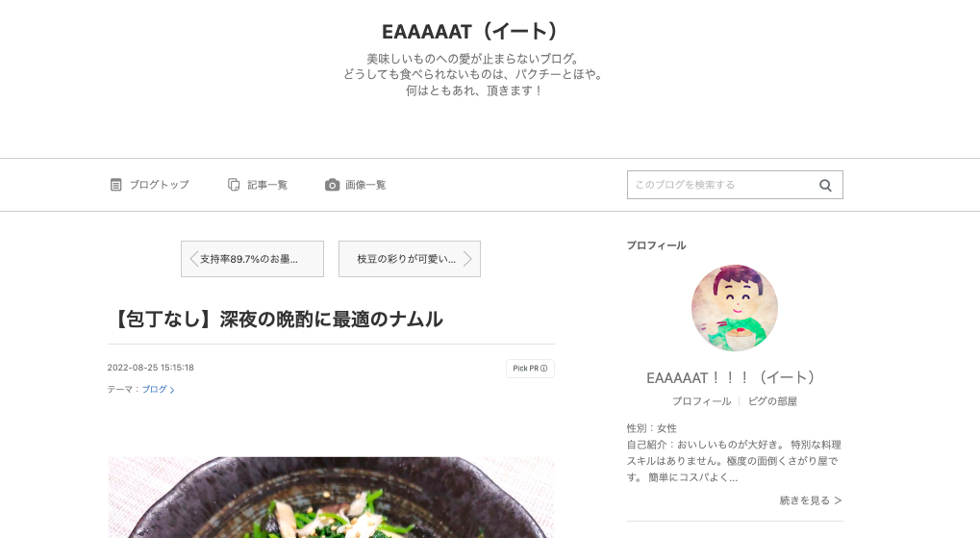This screenshot has width=980, height=538.
Task: Click the right chevron for next article
Action: point(466,258)
